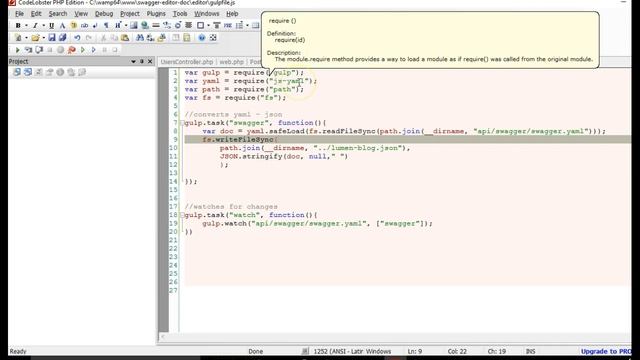
Task: Open the Windows menu
Action: coord(207,14)
